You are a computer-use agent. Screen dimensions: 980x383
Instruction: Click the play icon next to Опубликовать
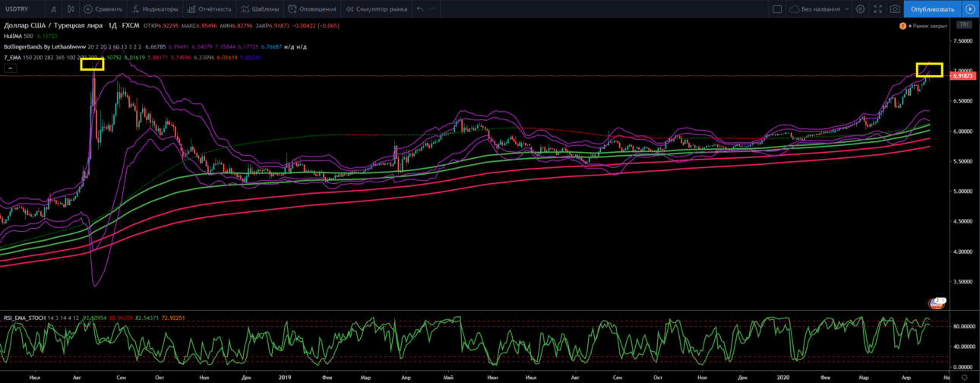[970, 9]
